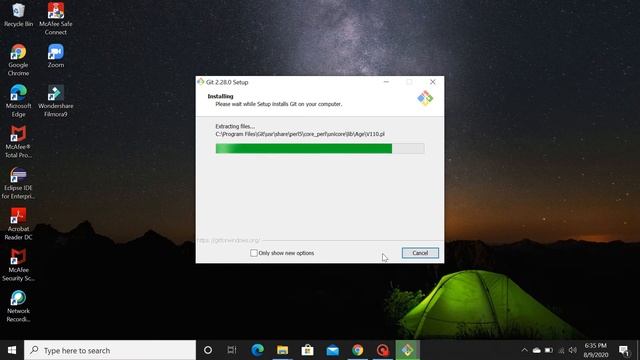Click the Extracting files status text
The height and width of the screenshot is (360, 640).
point(235,127)
